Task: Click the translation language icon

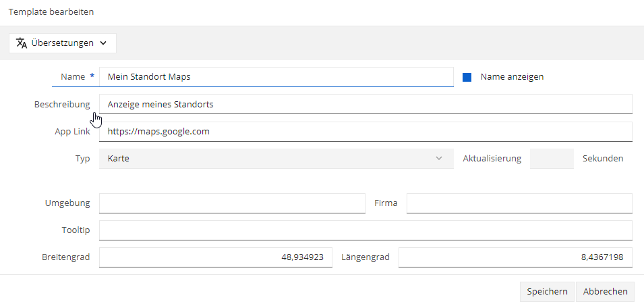Action: tap(22, 43)
